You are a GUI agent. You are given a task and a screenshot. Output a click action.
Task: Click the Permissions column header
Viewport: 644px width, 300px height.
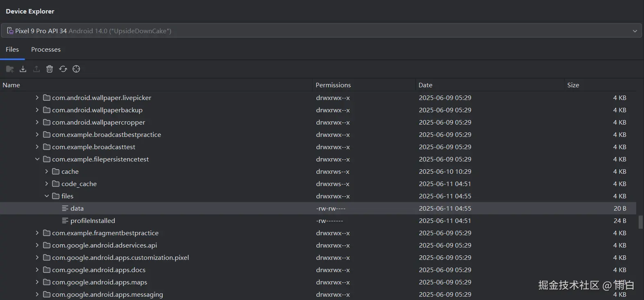tap(333, 85)
